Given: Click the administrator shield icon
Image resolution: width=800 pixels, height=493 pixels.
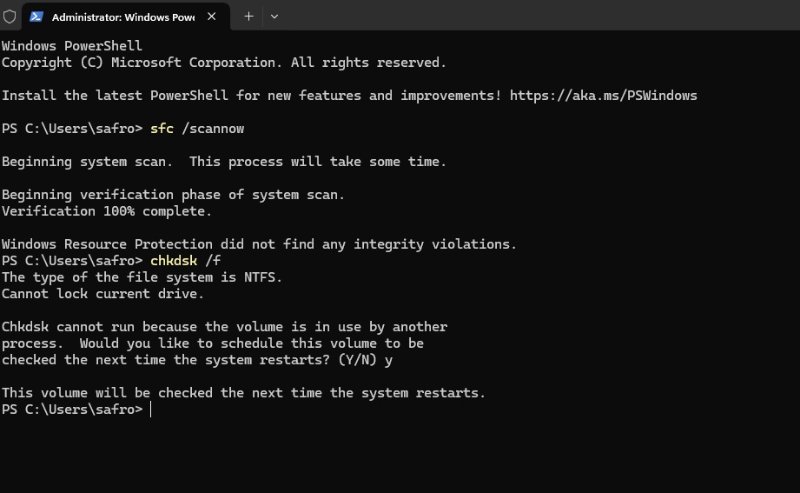Looking at the screenshot, I should click(x=10, y=16).
